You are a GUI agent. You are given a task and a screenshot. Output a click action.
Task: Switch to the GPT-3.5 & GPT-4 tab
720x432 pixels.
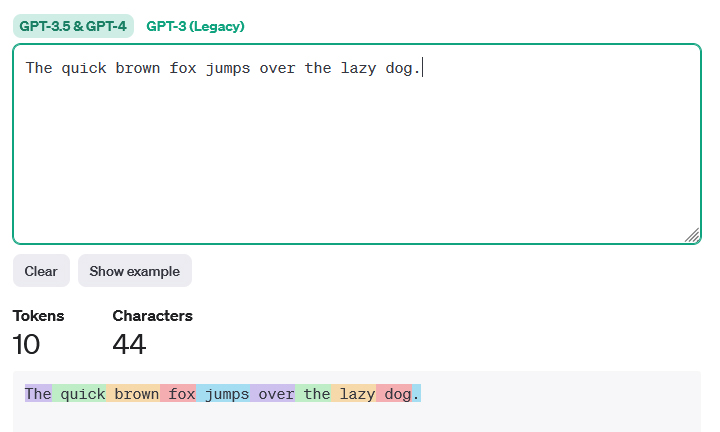73,26
